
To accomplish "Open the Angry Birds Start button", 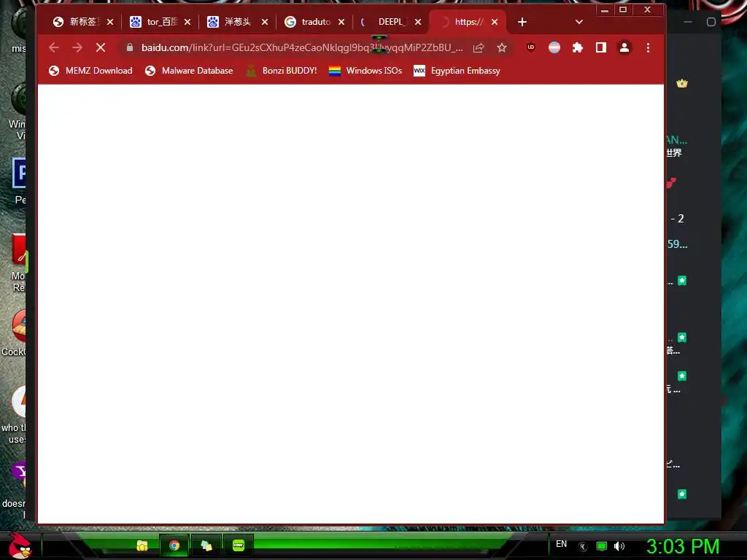I will [20, 545].
